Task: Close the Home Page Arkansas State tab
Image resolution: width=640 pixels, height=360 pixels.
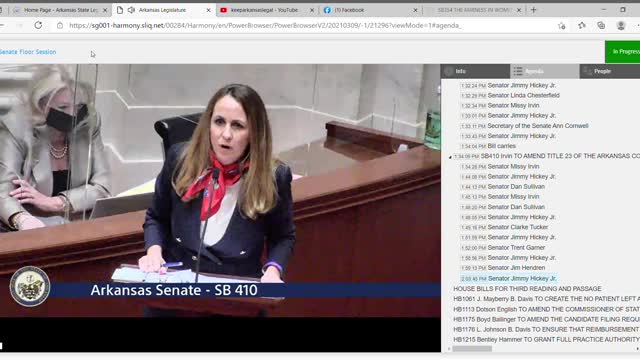Action: click(x=105, y=10)
